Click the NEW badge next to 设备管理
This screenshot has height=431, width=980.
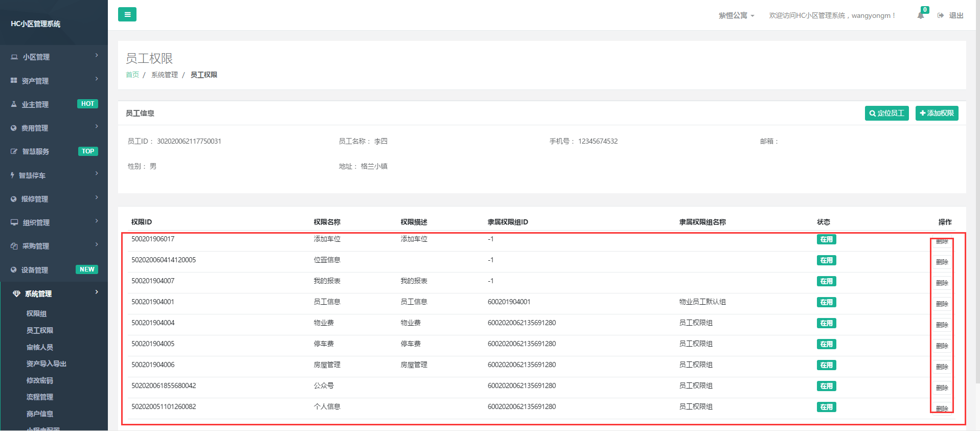(87, 269)
